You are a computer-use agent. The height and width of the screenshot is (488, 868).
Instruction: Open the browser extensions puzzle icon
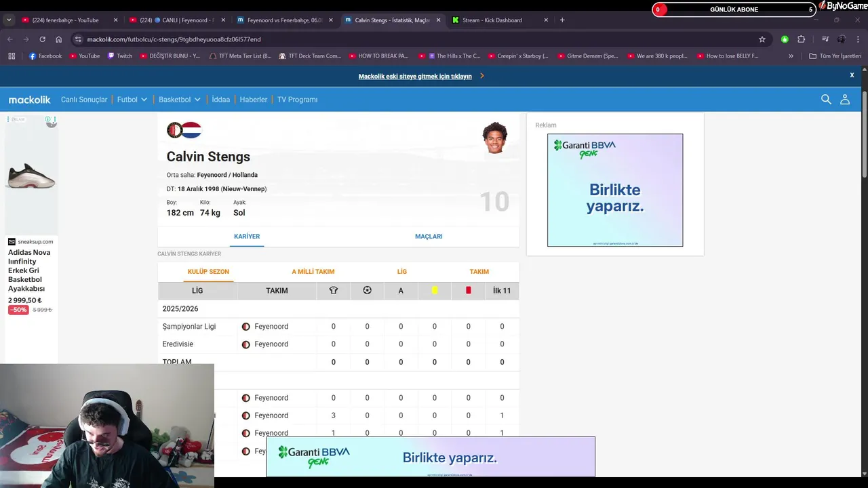tap(801, 39)
